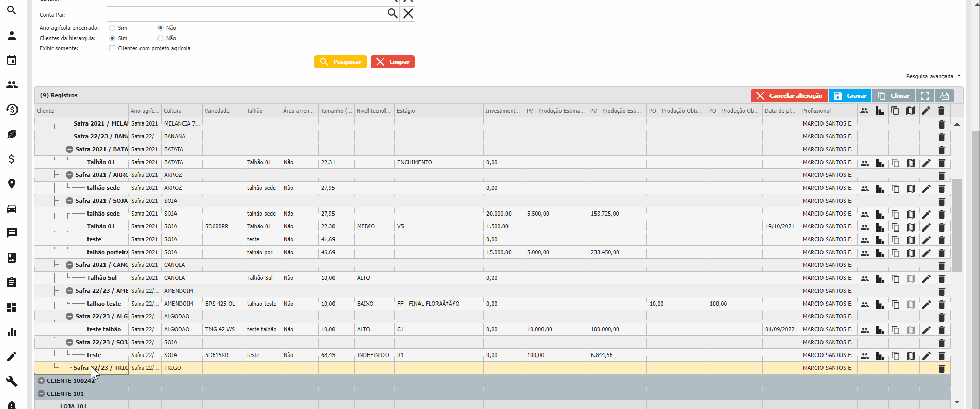
Task: Open the wrench tools sidebar icon
Action: [x=12, y=381]
